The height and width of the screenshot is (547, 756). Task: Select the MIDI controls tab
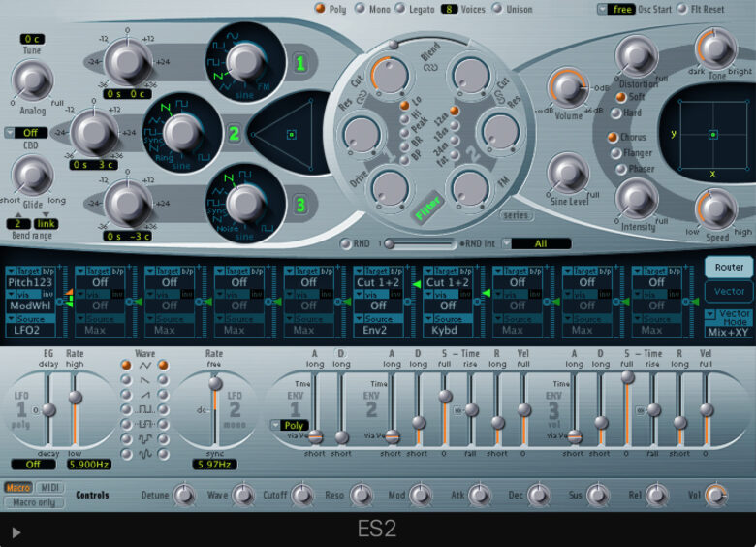49,488
